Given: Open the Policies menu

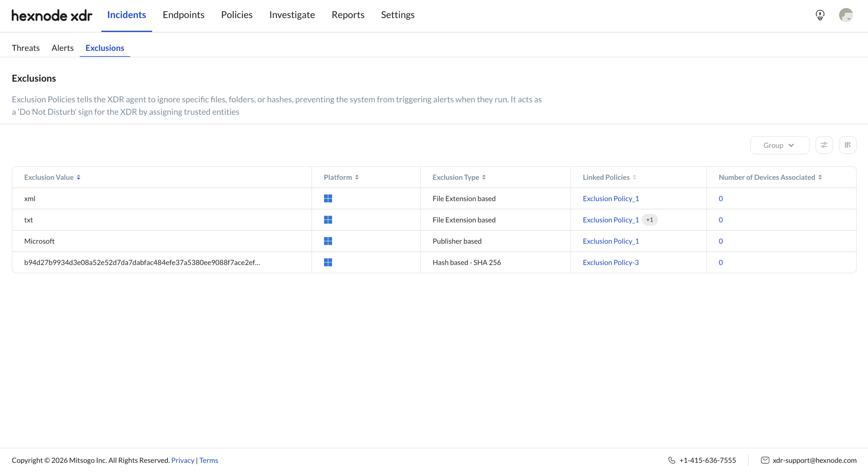Looking at the screenshot, I should click(237, 15).
